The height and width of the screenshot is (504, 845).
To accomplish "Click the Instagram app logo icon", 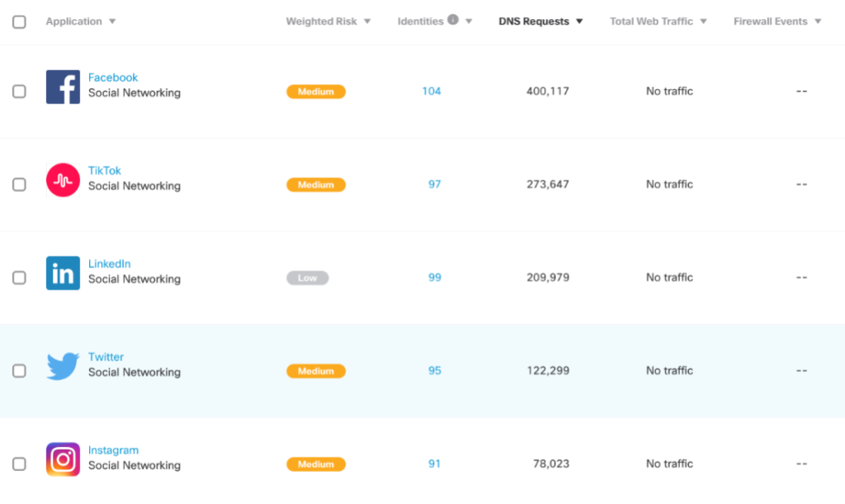I will [63, 459].
